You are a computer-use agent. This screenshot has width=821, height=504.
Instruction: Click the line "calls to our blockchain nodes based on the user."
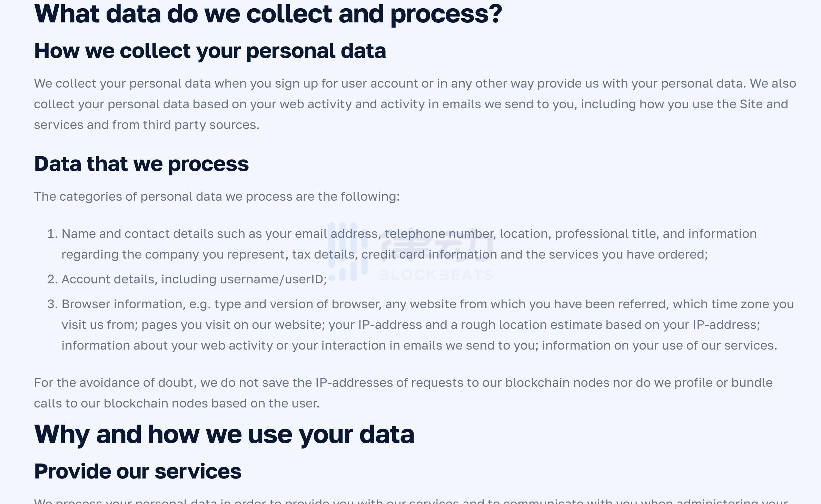[177, 403]
